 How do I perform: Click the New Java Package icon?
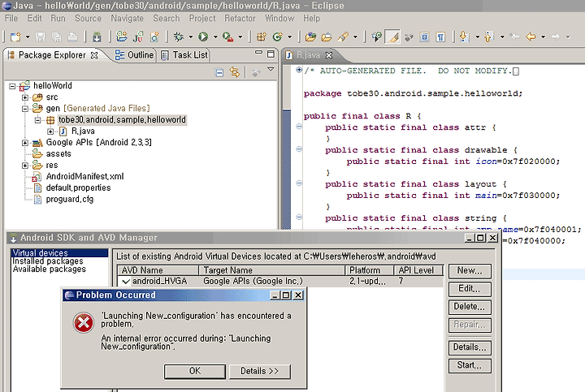coord(262,37)
